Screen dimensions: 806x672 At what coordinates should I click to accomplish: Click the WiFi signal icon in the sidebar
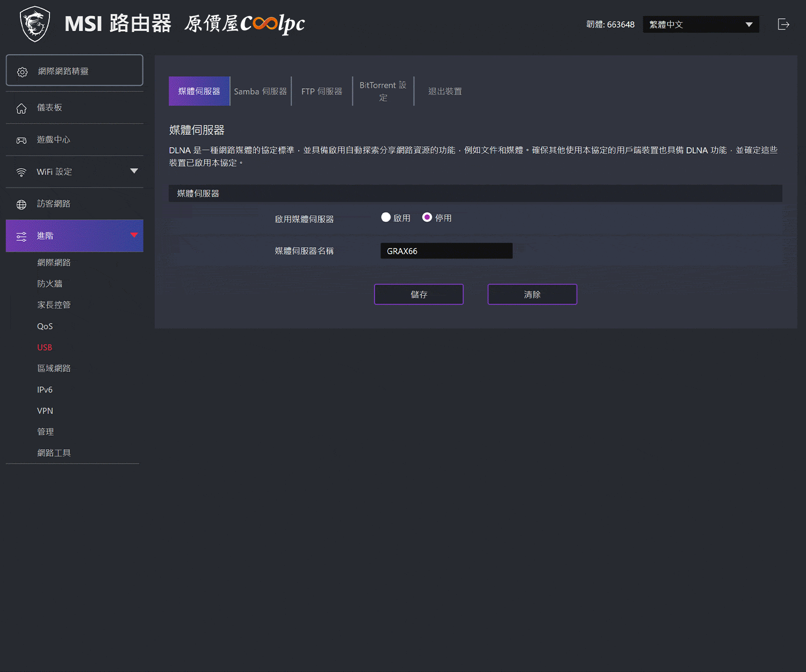(21, 172)
